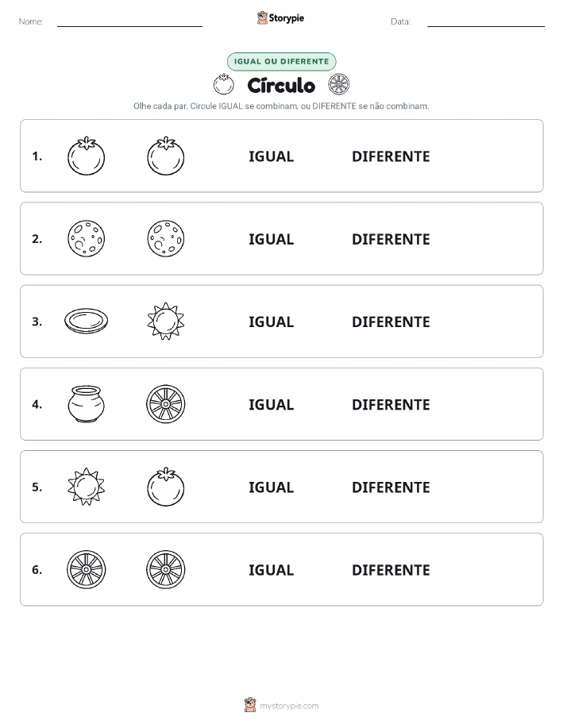Click the Data input line
The width and height of the screenshot is (563, 728).
tap(486, 22)
